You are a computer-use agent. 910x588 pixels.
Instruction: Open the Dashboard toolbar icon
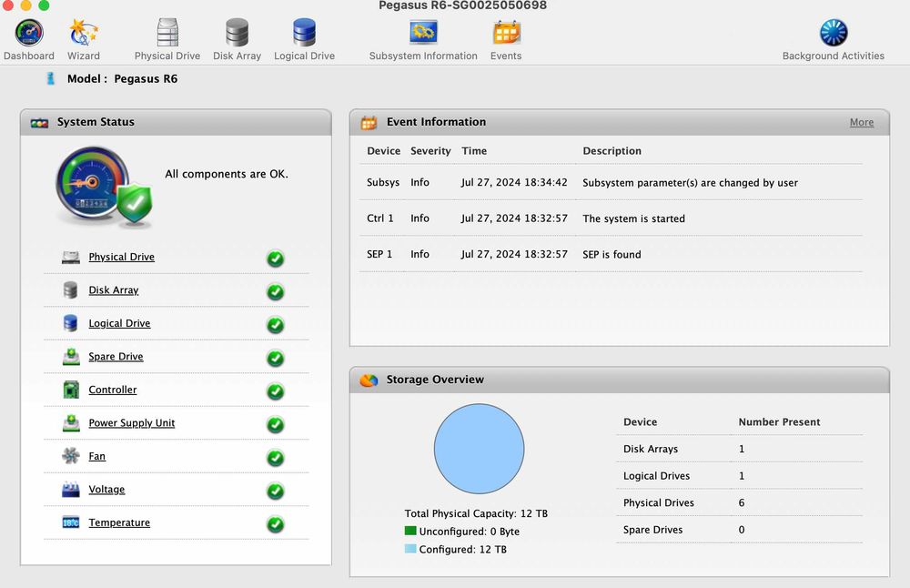29,33
